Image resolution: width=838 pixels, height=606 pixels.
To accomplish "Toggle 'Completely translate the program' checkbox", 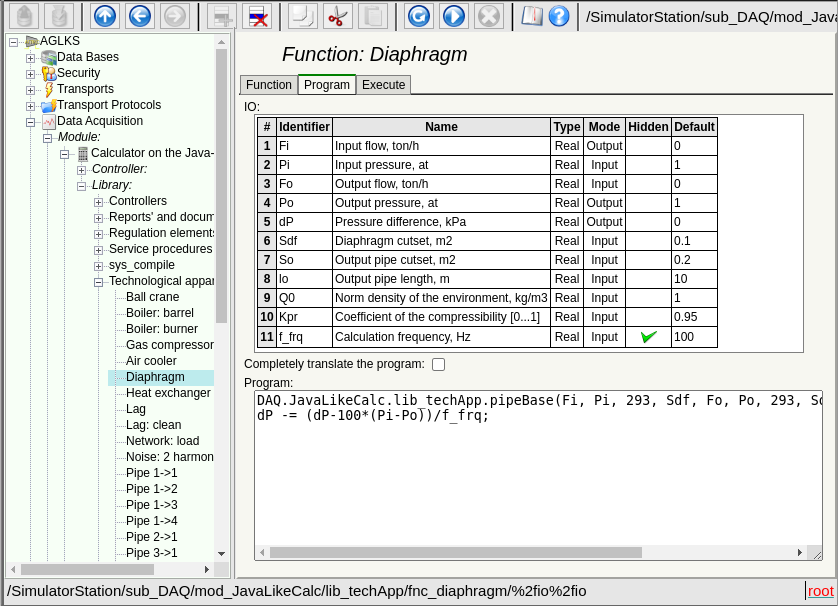I will (438, 364).
